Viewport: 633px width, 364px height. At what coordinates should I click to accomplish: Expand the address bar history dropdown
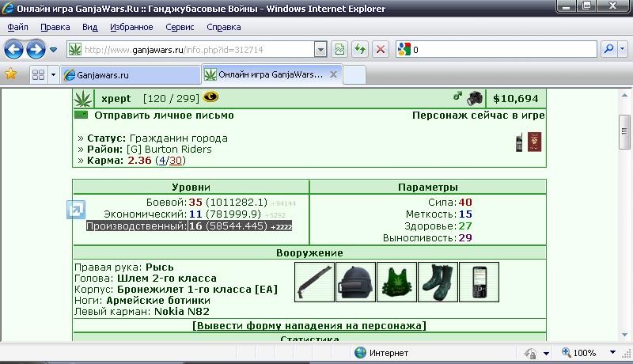tap(320, 50)
